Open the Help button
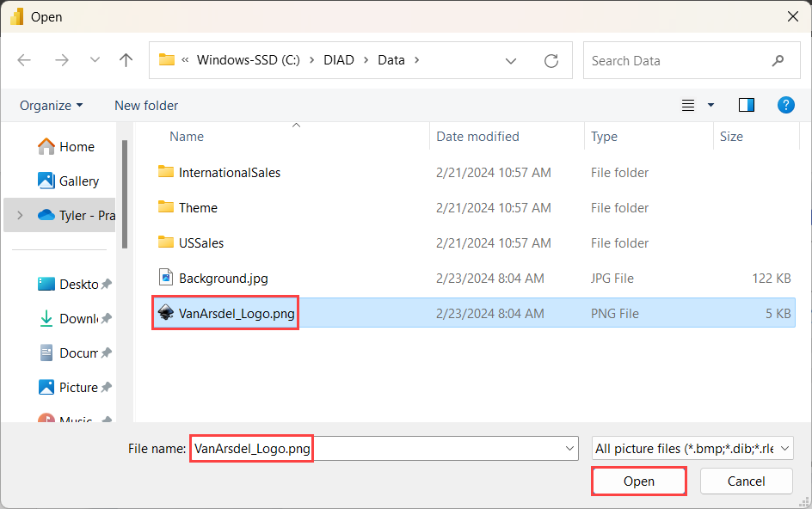The width and height of the screenshot is (812, 509). click(x=785, y=105)
